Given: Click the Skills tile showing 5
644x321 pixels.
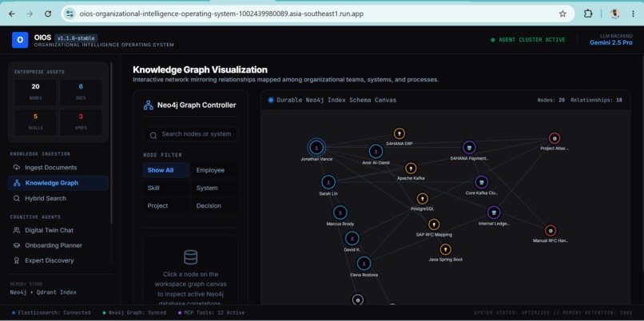Looking at the screenshot, I should pos(35,122).
